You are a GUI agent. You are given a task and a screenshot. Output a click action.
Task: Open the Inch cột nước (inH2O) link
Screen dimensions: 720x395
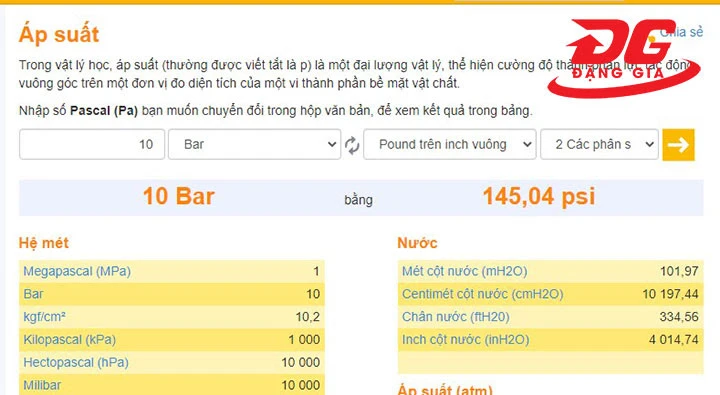pyautogui.click(x=466, y=340)
